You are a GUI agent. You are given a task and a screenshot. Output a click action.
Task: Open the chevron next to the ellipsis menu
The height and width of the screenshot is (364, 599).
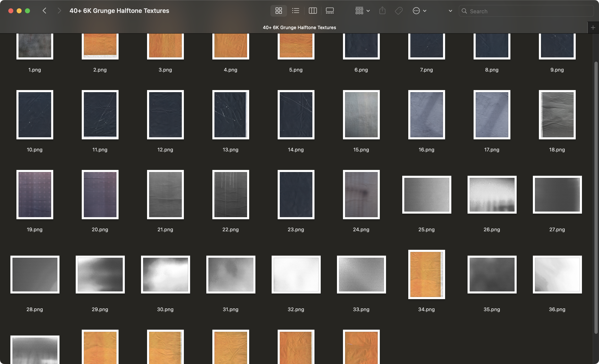(425, 11)
